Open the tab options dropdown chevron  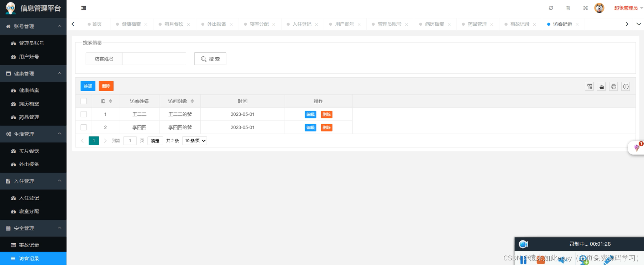coord(639,24)
